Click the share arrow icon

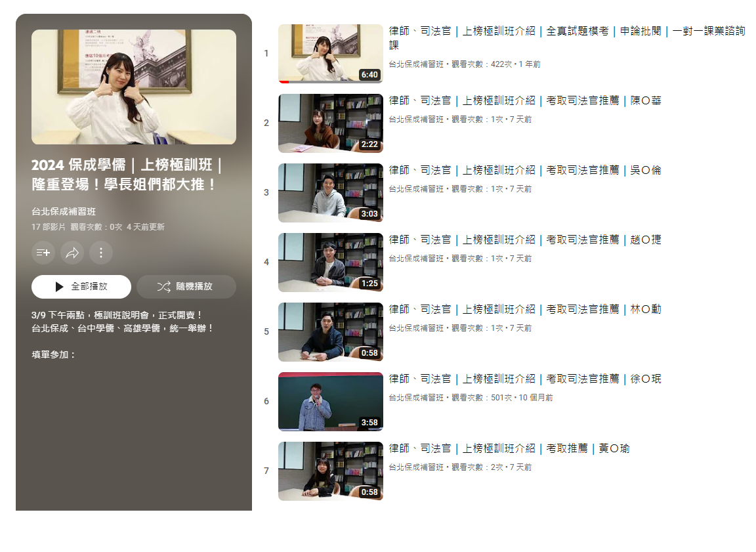point(72,253)
